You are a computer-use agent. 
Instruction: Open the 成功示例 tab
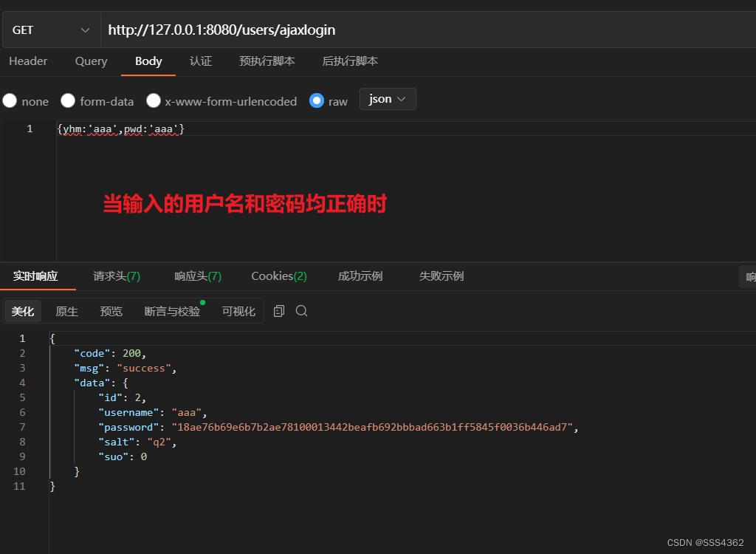pos(360,276)
